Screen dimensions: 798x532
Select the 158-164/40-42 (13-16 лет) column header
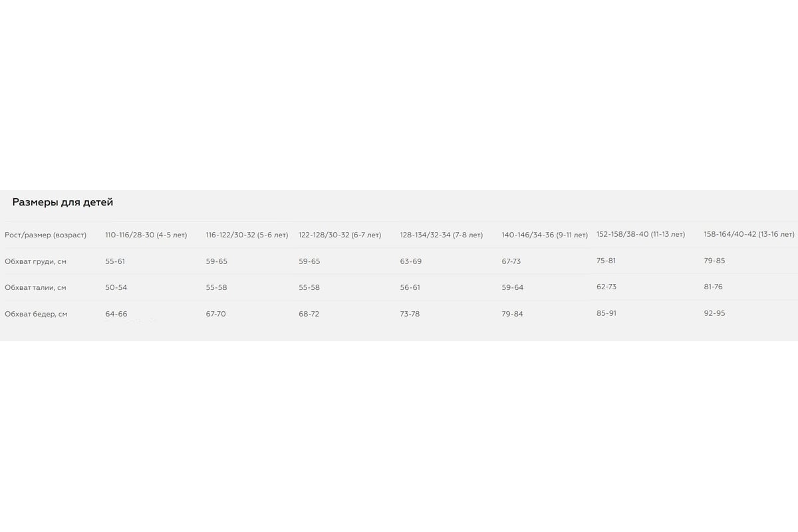click(749, 234)
